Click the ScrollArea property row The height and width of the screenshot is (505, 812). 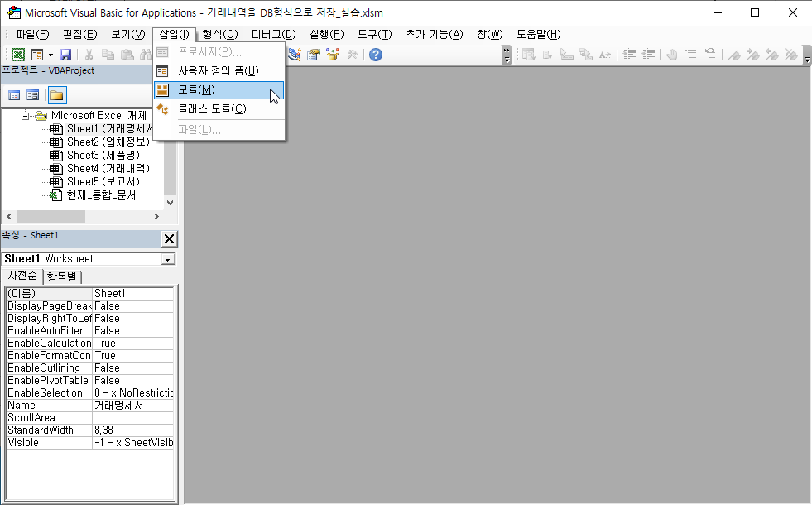90,418
